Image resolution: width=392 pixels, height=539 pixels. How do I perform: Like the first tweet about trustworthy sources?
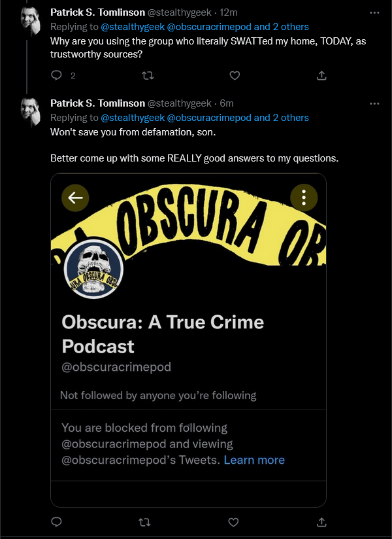click(235, 75)
